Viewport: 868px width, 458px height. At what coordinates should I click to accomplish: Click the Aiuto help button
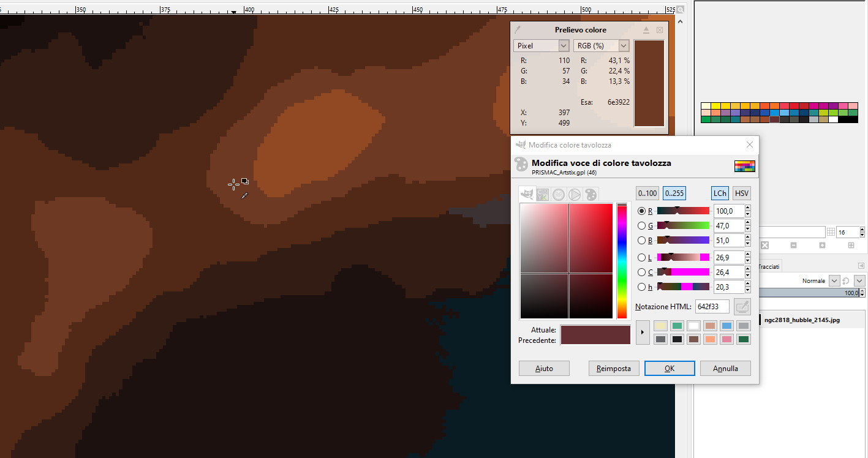pyautogui.click(x=544, y=369)
